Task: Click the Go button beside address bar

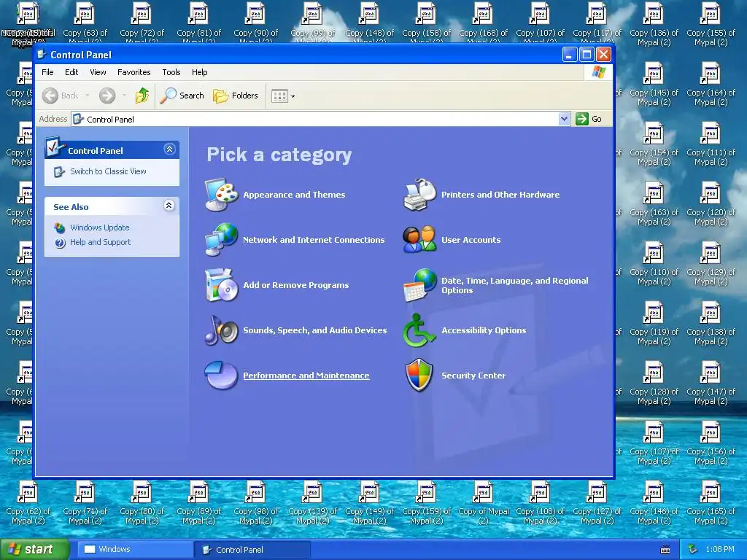Action: [x=589, y=119]
